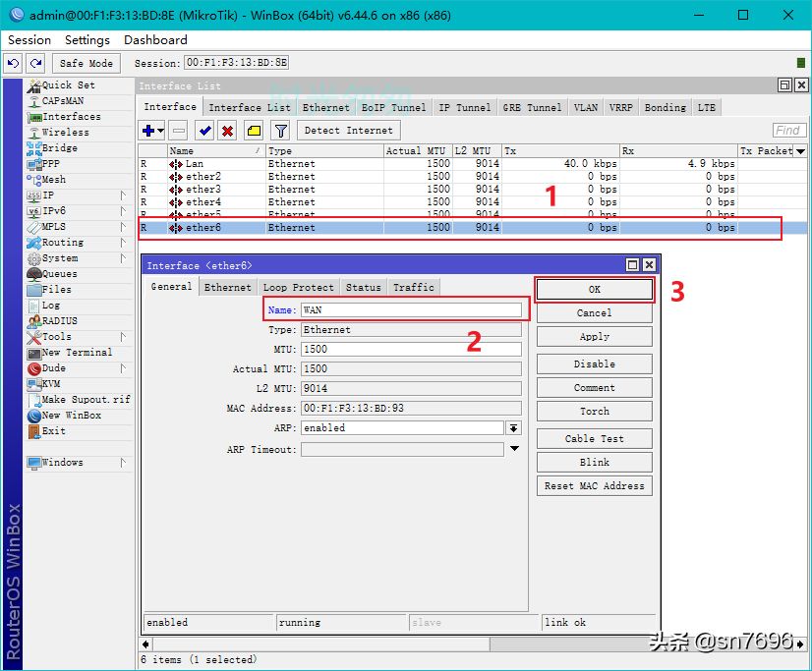Image resolution: width=812 pixels, height=671 pixels.
Task: Click the Redo arrow icon
Action: (x=35, y=63)
